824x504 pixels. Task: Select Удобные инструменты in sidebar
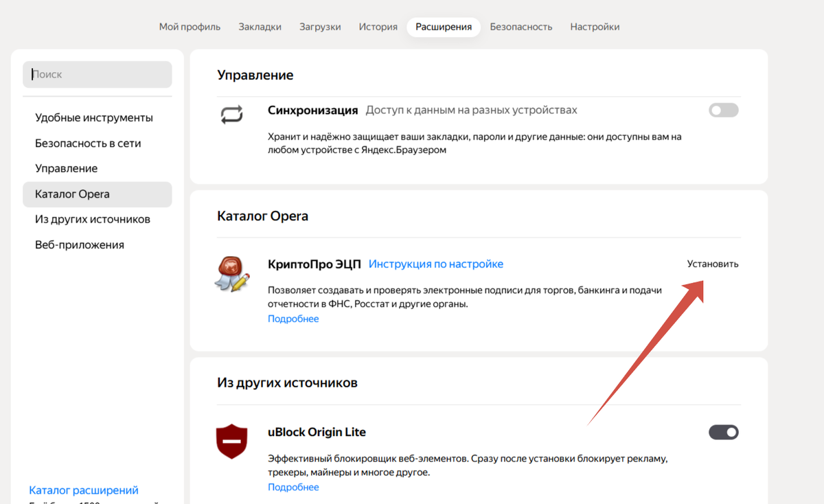click(94, 118)
